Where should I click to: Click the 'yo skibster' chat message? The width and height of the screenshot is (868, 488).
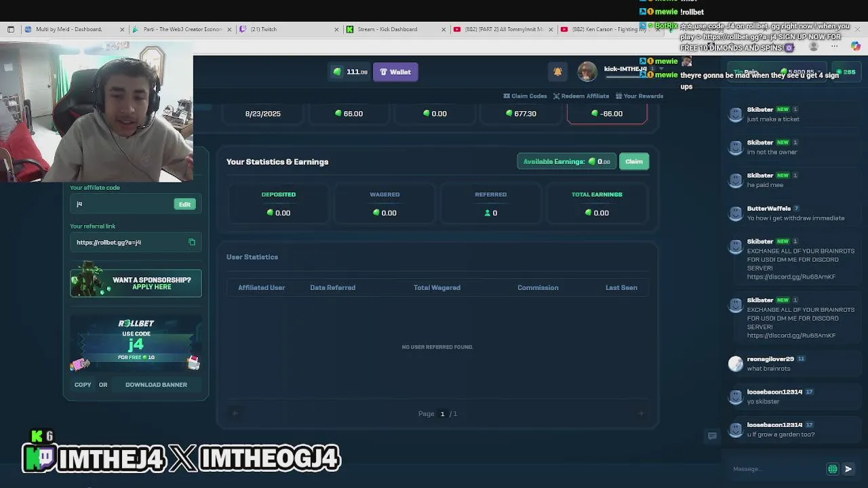763,402
